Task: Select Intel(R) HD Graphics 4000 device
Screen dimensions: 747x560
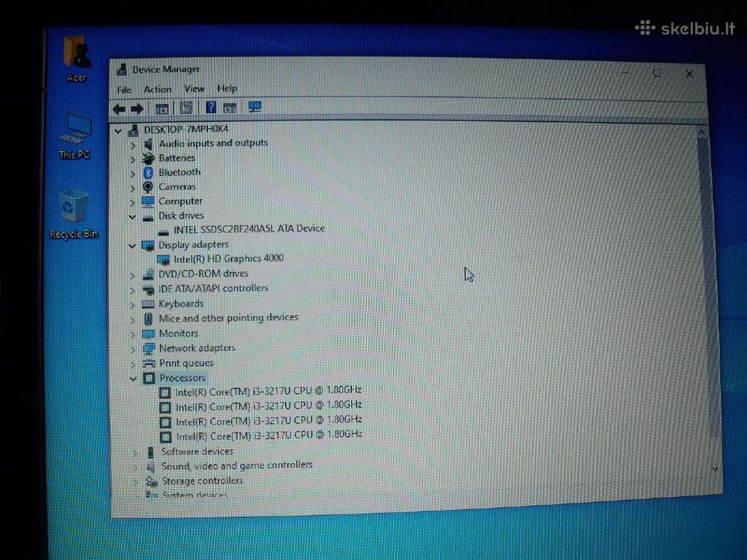Action: click(228, 258)
